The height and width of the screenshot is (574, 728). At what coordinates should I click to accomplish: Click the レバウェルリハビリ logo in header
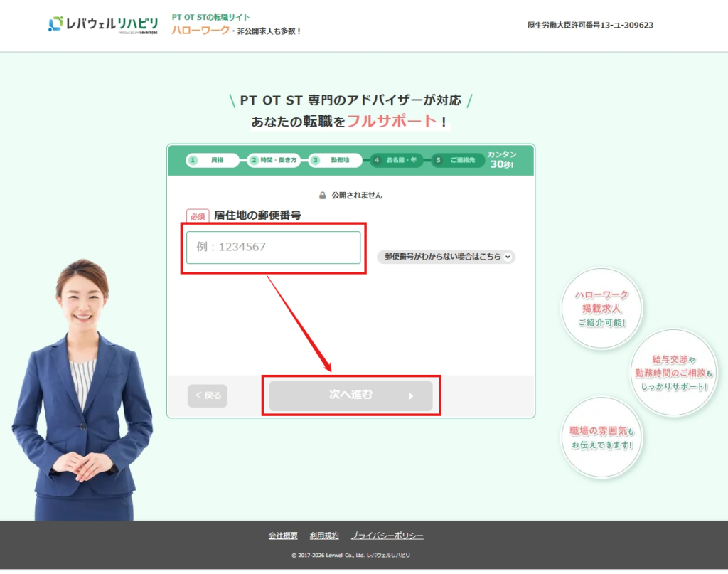103,24
